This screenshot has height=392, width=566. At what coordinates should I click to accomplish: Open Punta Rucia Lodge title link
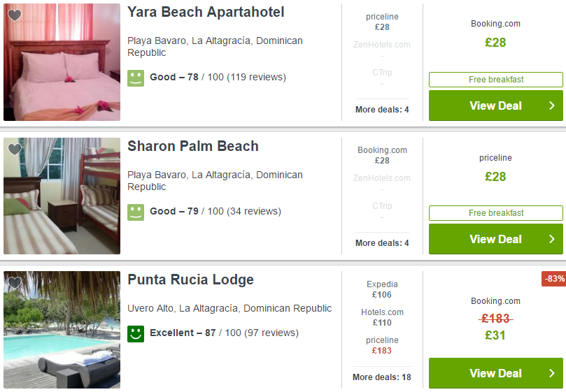[x=190, y=280]
